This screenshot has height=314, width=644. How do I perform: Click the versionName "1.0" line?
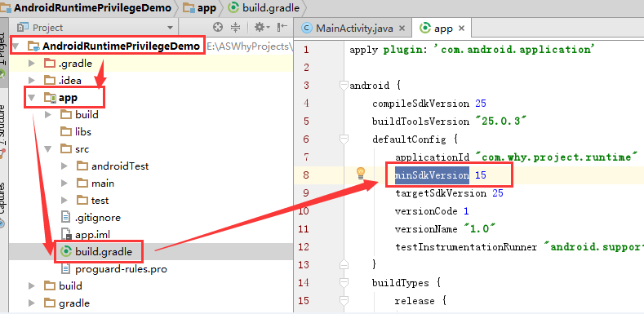point(446,228)
